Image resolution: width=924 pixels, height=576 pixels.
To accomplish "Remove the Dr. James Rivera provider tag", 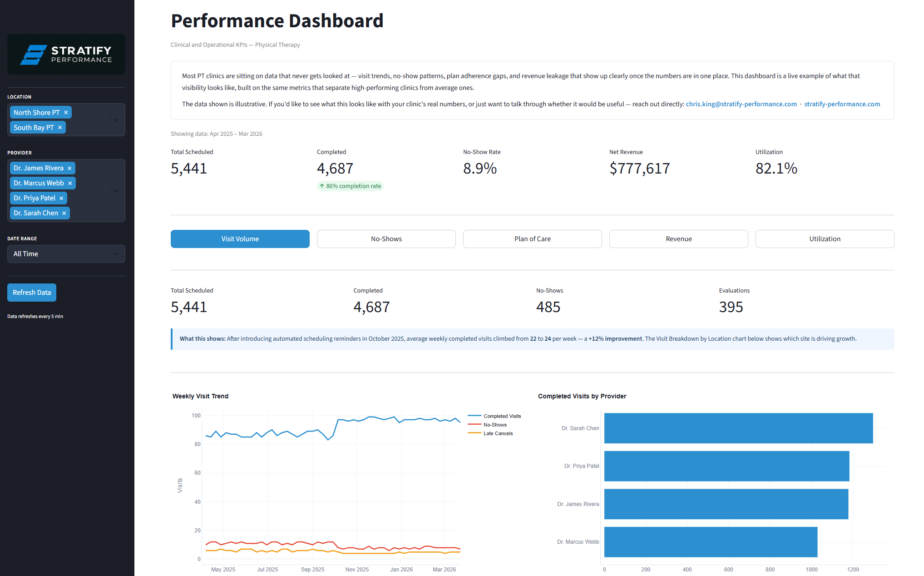I will pos(69,168).
